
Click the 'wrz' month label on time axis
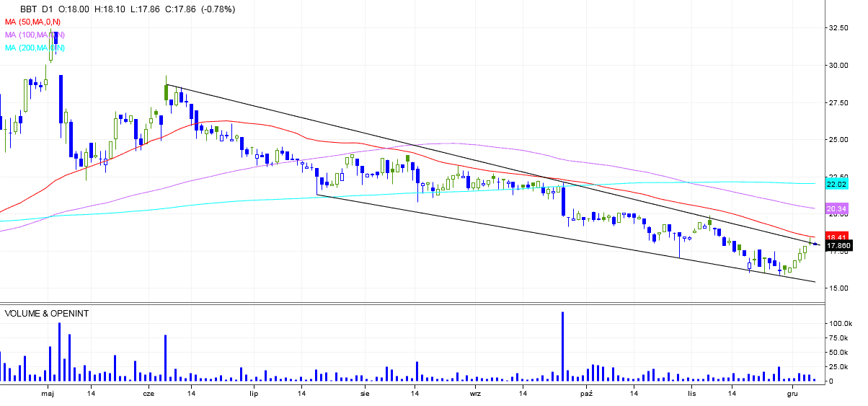[475, 394]
